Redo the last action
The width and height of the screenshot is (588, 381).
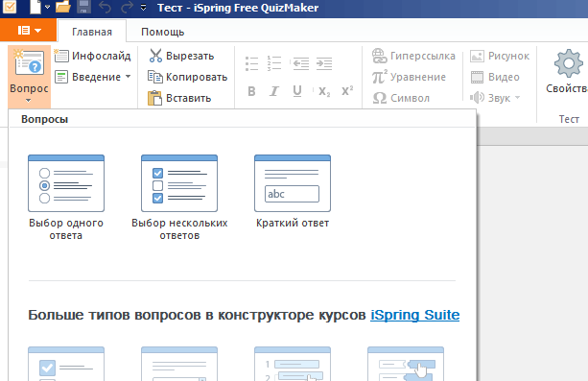[x=127, y=7]
